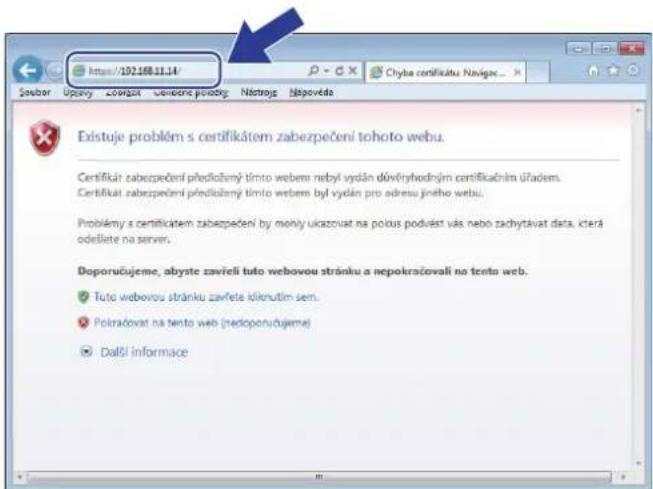Click the magnifier search icon in address bar

pyautogui.click(x=313, y=71)
